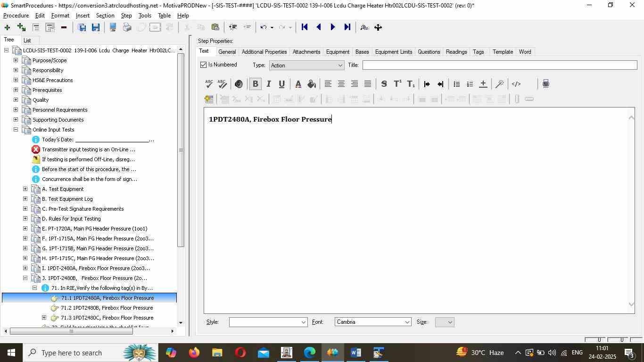Insert a numbered list
This screenshot has height=362, width=644.
pyautogui.click(x=470, y=84)
